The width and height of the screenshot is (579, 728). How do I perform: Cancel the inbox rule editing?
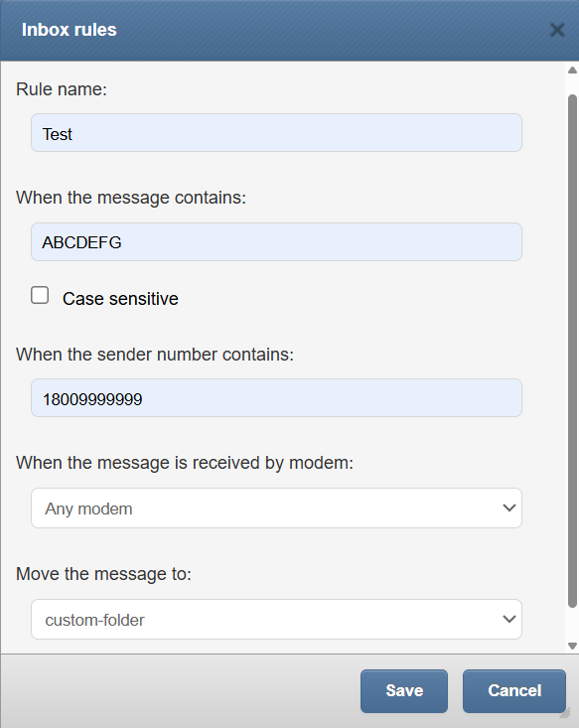point(514,691)
